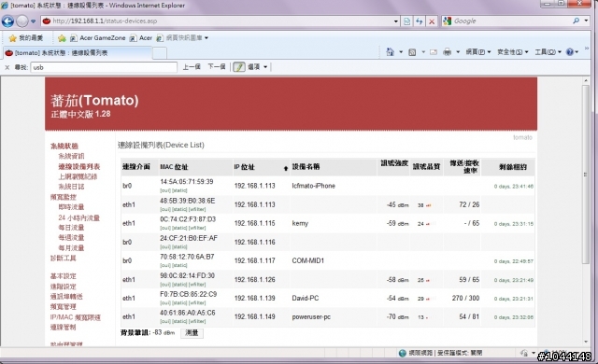
Task: Click the browser Forward arrow button
Action: click(x=22, y=21)
